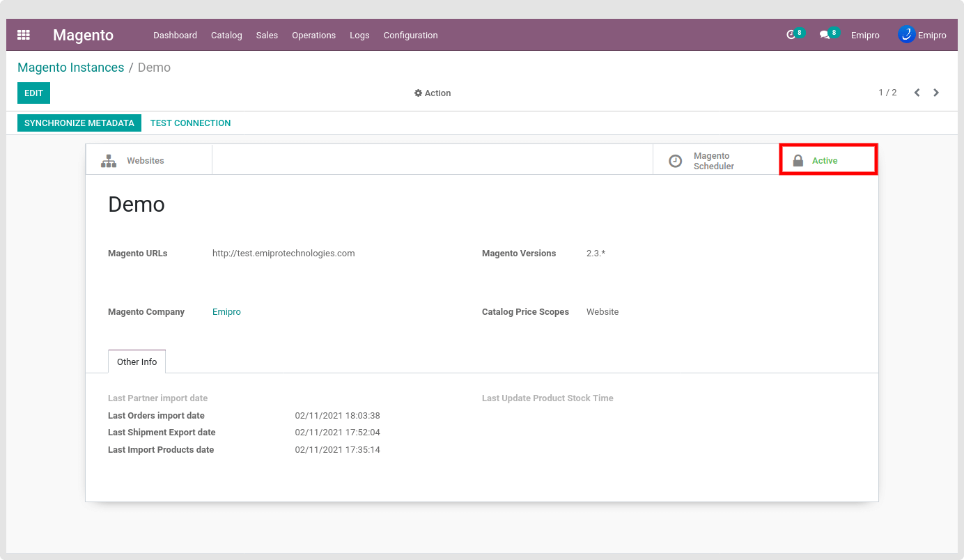964x560 pixels.
Task: Open the Sales menu
Action: pyautogui.click(x=267, y=36)
